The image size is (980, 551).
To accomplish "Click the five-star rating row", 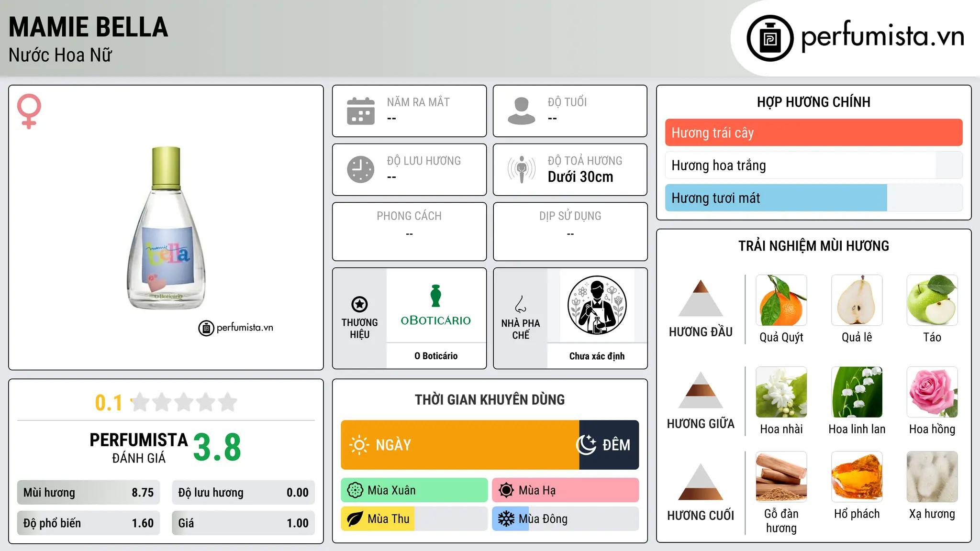I will [x=184, y=402].
